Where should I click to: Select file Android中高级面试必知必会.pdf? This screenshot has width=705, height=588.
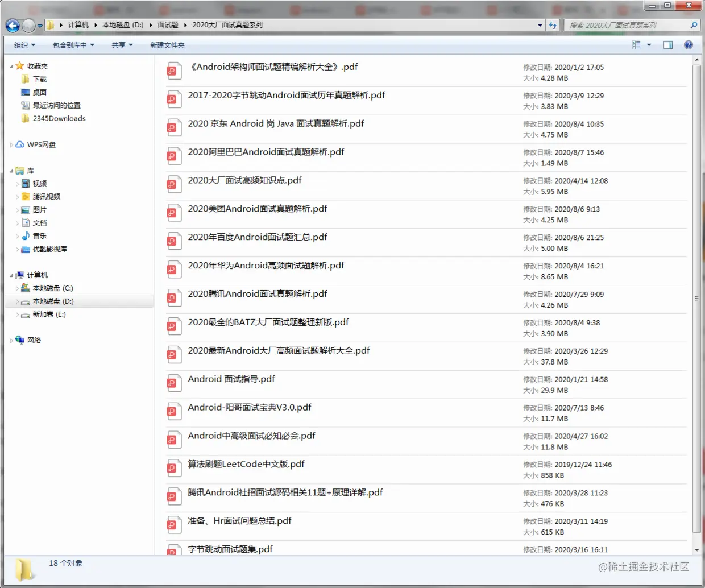coord(251,436)
